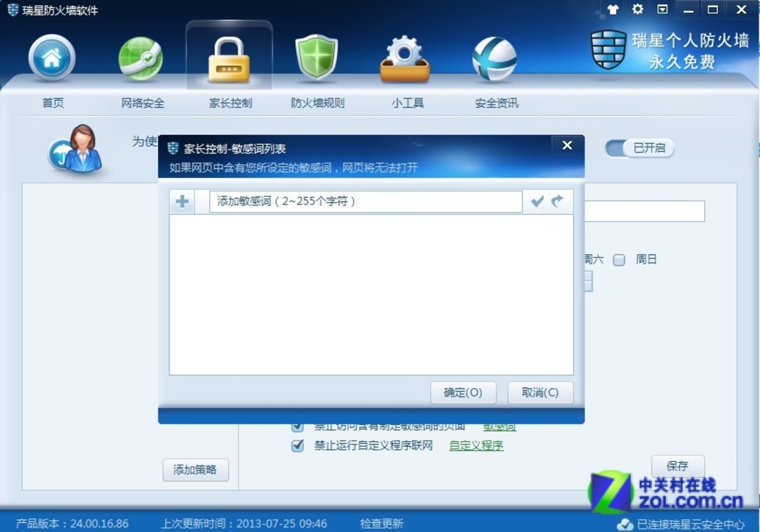Click the 添加策略 button

point(195,470)
